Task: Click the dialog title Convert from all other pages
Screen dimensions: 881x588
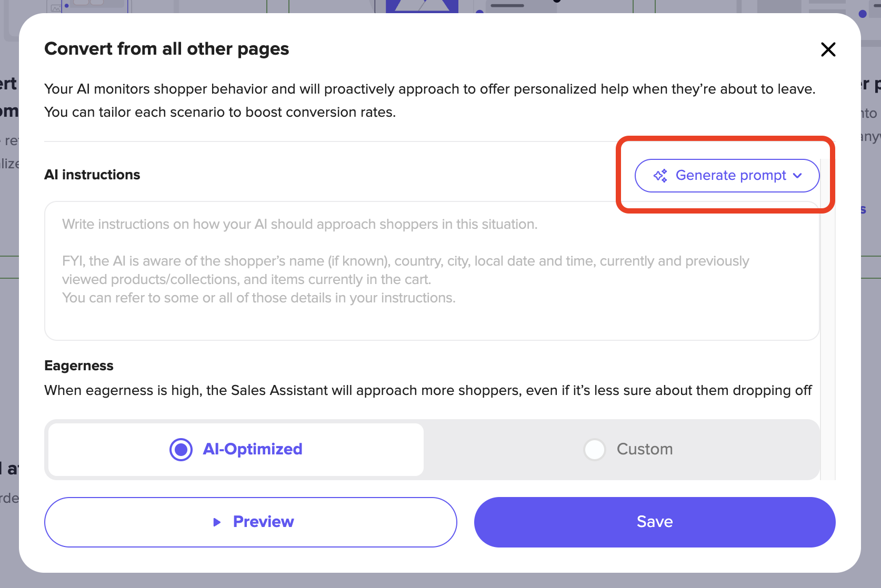Action: pyautogui.click(x=167, y=49)
